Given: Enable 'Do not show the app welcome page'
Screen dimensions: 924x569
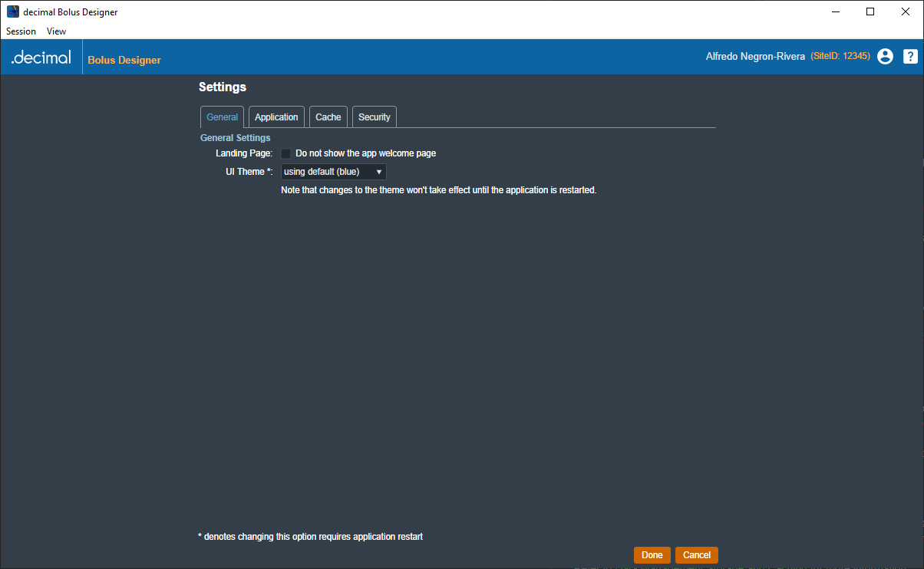Looking at the screenshot, I should tap(286, 153).
